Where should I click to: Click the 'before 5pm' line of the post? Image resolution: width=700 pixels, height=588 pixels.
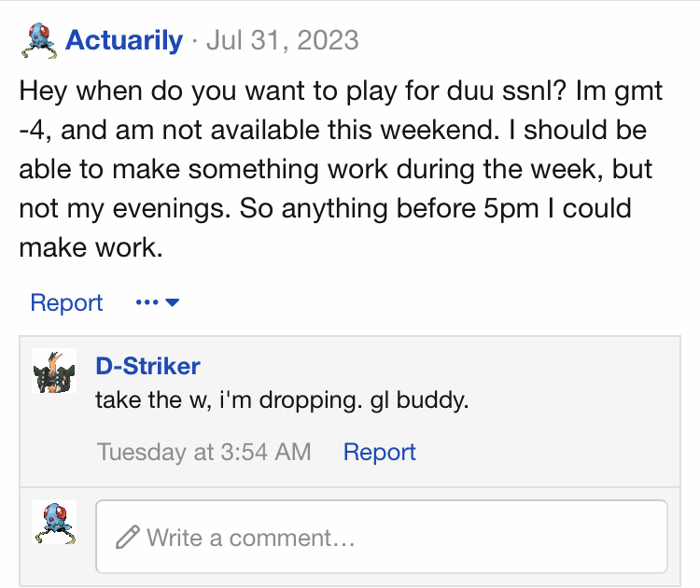[x=325, y=208]
